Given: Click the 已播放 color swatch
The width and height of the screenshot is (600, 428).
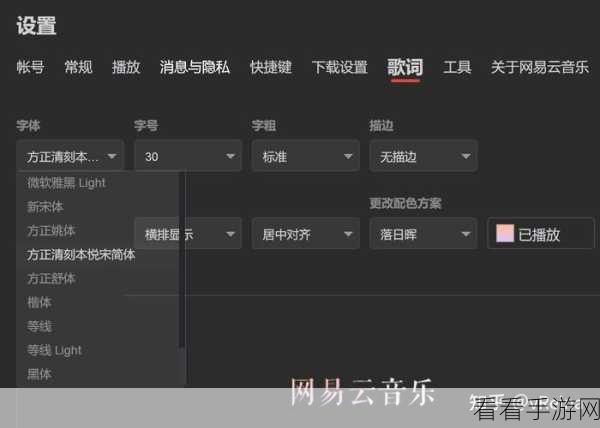Looking at the screenshot, I should tap(505, 233).
